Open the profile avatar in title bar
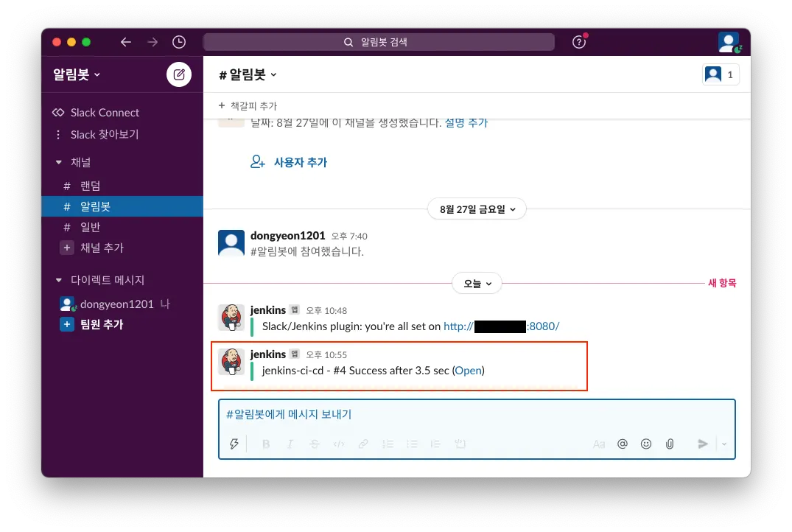Screen dimensions: 792x532 click(x=729, y=43)
